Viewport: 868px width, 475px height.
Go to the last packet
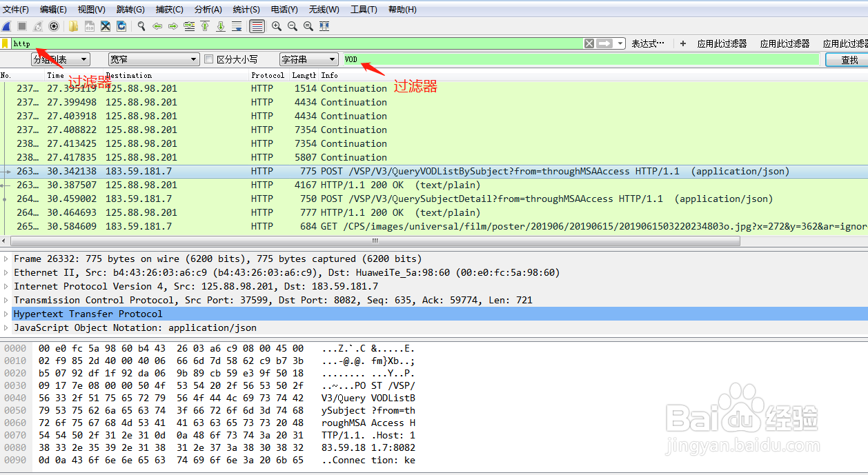tap(221, 26)
